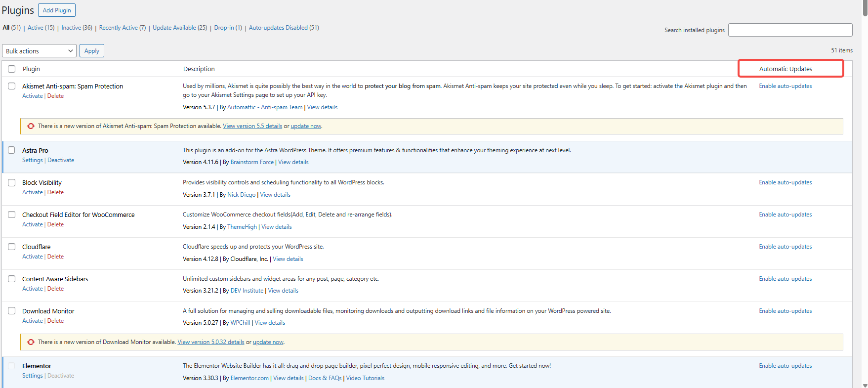Image resolution: width=868 pixels, height=388 pixels.
Task: Click in the Search installed plugins field
Action: 790,30
